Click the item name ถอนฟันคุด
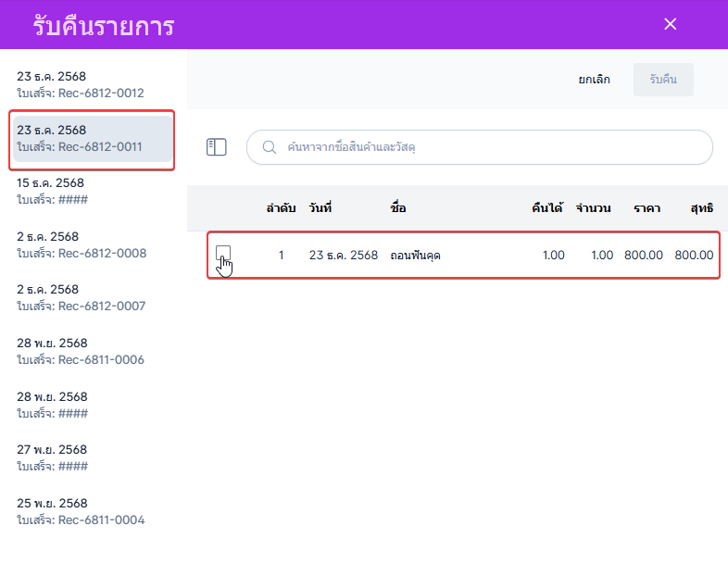 415,256
